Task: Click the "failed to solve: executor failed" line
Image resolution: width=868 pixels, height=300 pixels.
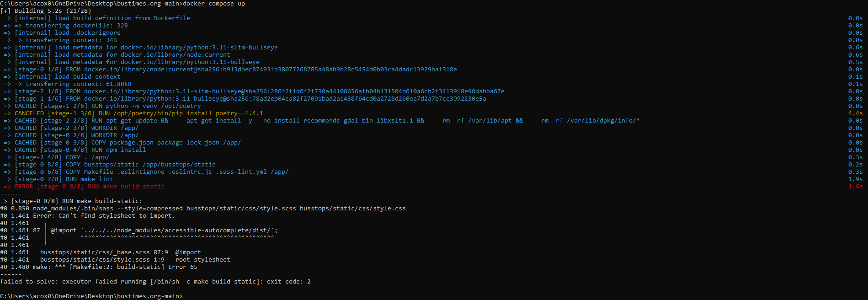Action: tap(155, 282)
